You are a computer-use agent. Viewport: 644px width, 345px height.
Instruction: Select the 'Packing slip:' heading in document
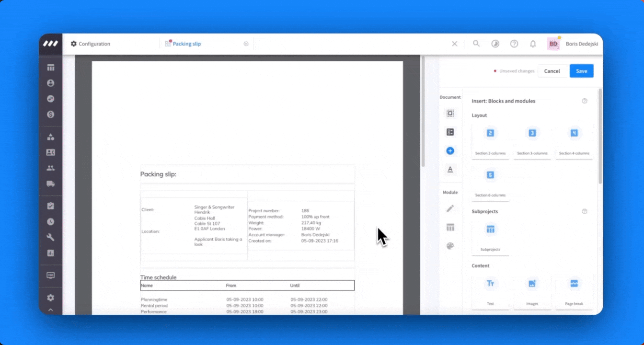[x=158, y=174]
